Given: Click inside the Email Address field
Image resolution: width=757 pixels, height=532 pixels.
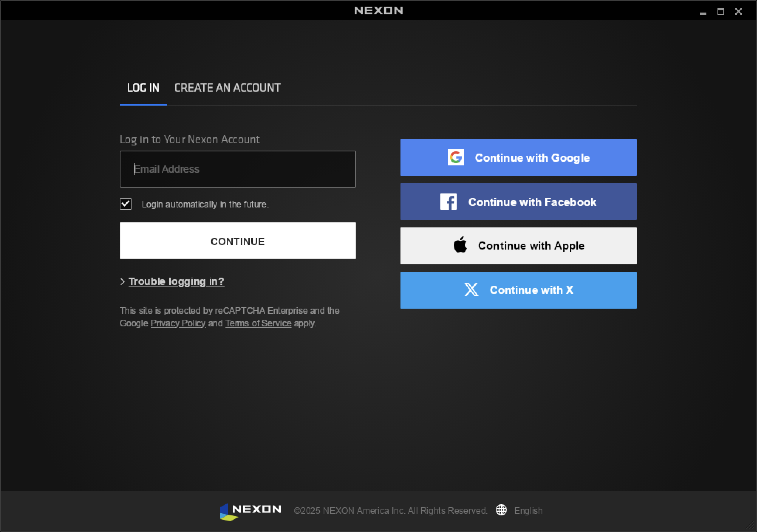Looking at the screenshot, I should coord(238,169).
